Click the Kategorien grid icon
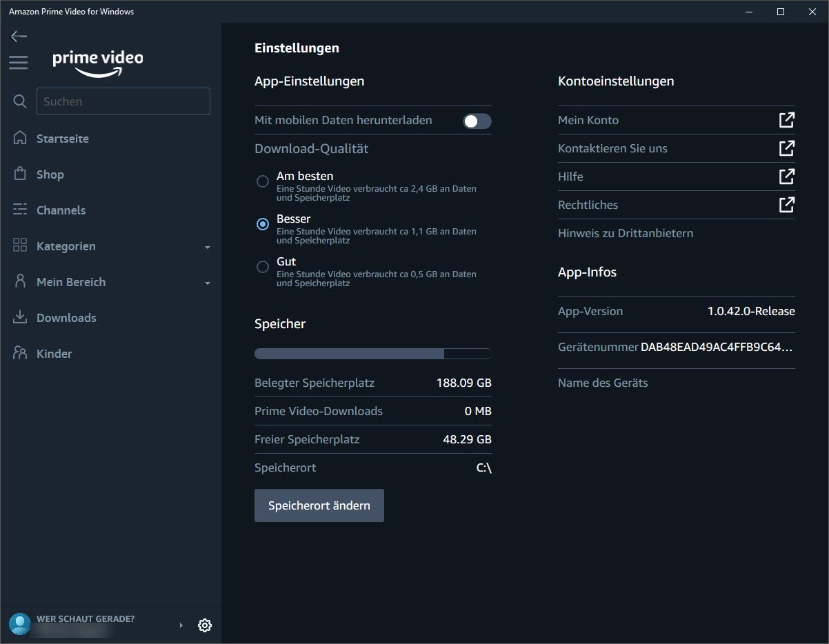 pyautogui.click(x=20, y=245)
